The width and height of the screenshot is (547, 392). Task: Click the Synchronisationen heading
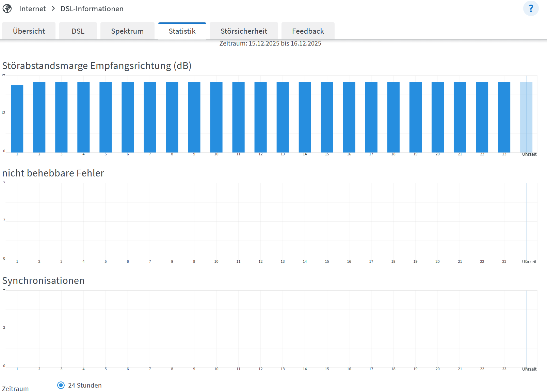43,280
